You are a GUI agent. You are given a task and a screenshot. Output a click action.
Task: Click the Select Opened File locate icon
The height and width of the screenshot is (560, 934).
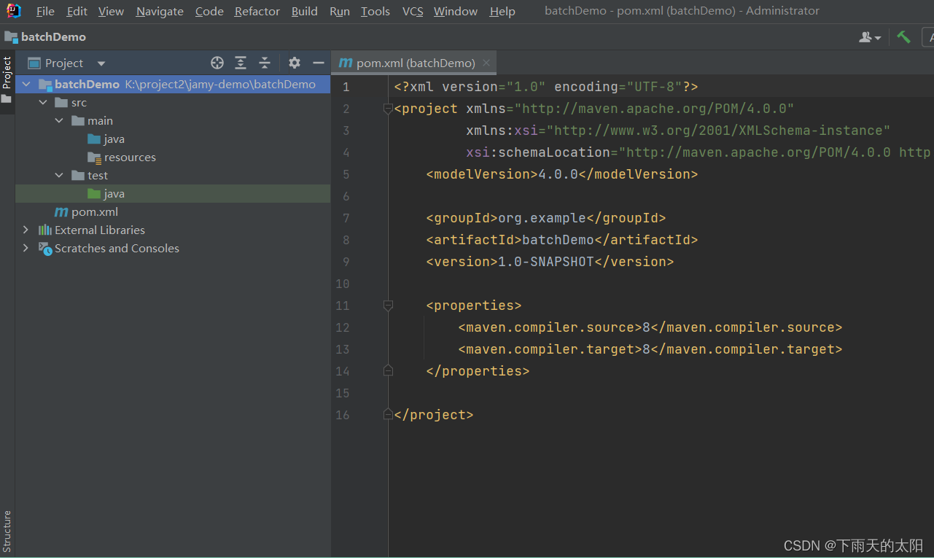coord(217,63)
